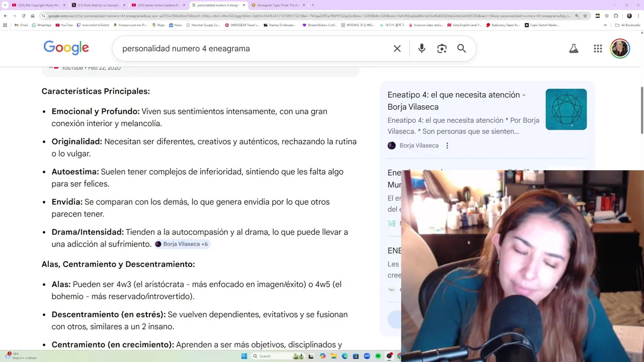The image size is (644, 362).
Task: Click the 'Características Principales:' heading
Action: (96, 92)
